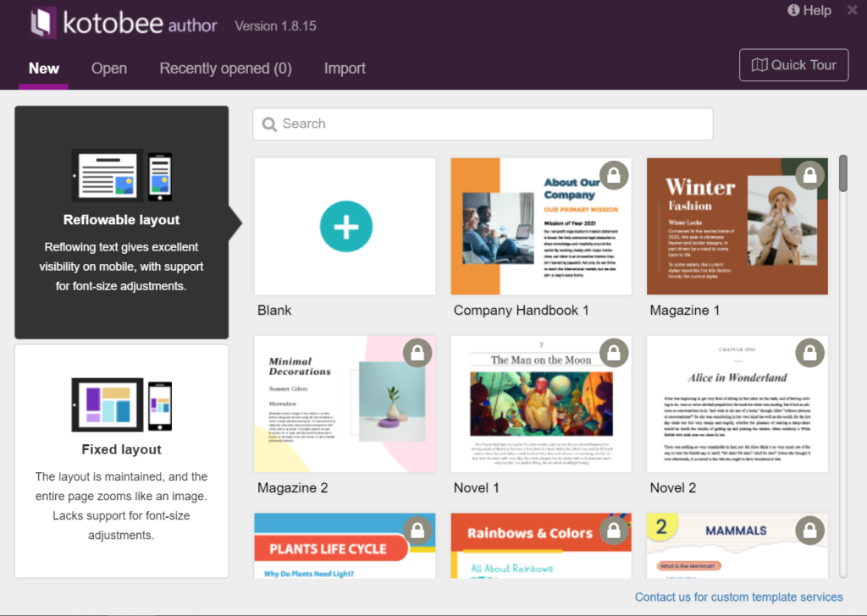Switch to the Open tab
Image resolution: width=867 pixels, height=616 pixels.
tap(108, 69)
